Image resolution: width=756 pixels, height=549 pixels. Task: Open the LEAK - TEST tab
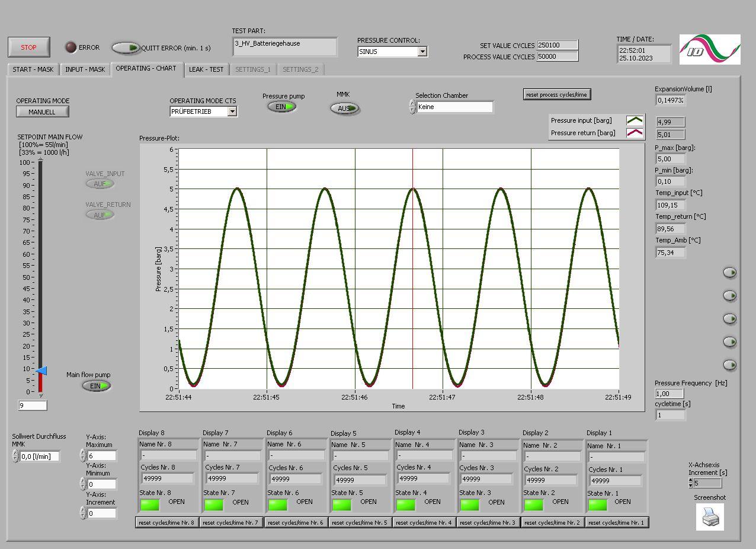(x=206, y=69)
